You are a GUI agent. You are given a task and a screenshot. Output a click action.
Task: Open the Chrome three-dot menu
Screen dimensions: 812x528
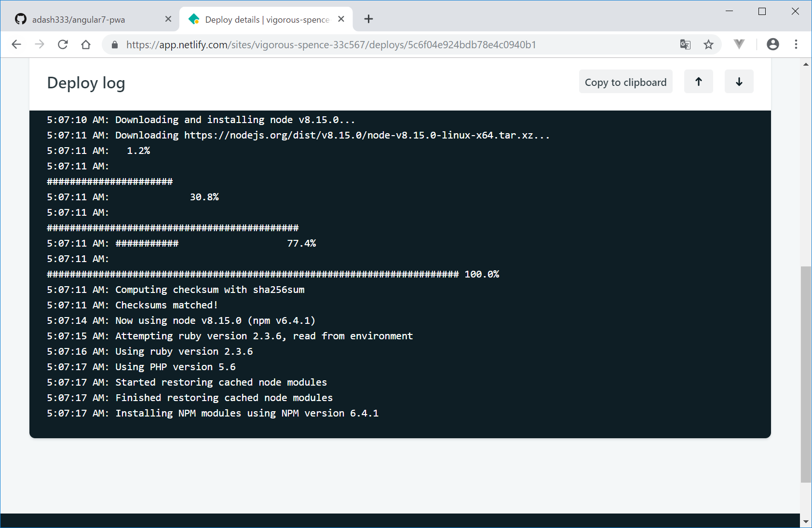click(x=796, y=44)
